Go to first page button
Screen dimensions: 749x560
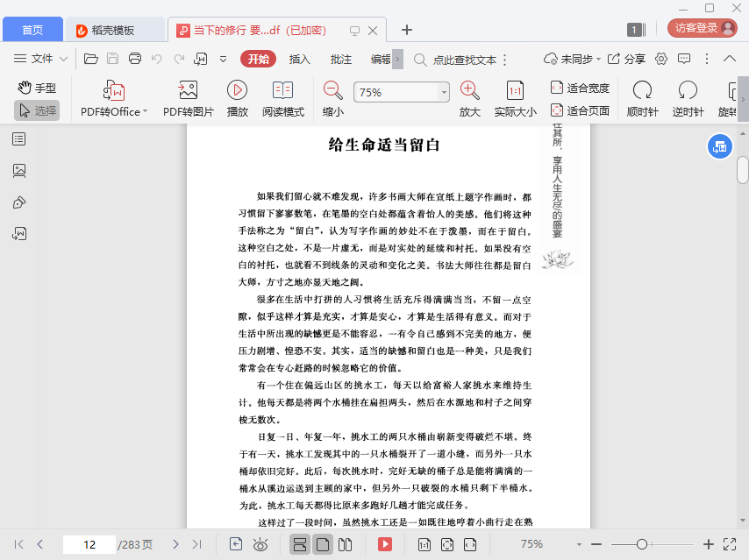pyautogui.click(x=18, y=544)
